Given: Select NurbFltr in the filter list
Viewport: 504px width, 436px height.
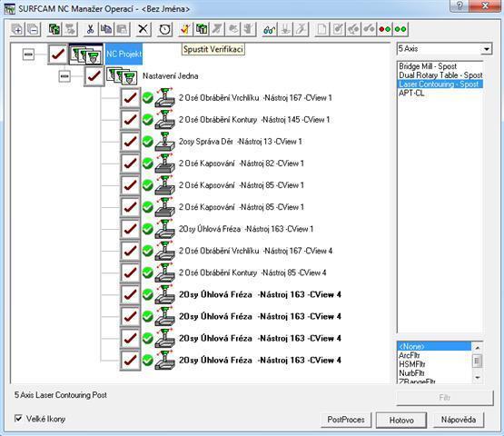Looking at the screenshot, I should point(411,373).
